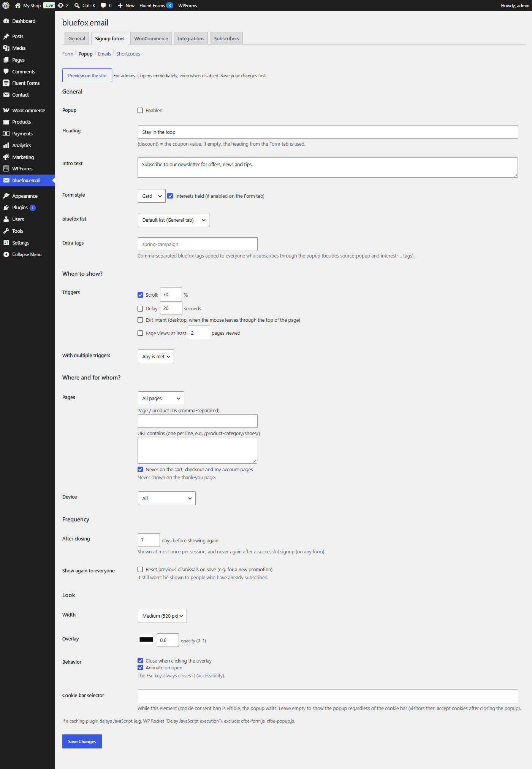Open the Tools wrench icon
This screenshot has width=532, height=769.
click(6, 231)
